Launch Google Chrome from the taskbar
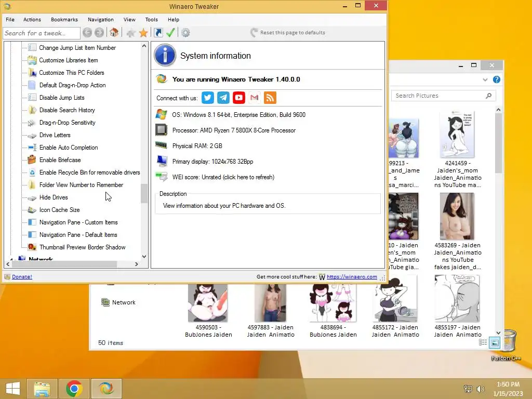This screenshot has height=399, width=532. (74, 389)
